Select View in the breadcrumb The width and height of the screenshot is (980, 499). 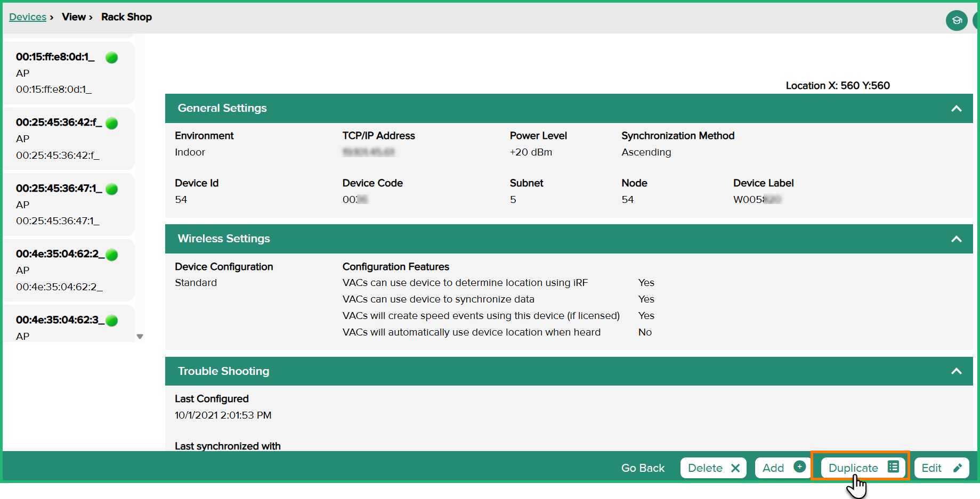coord(74,17)
